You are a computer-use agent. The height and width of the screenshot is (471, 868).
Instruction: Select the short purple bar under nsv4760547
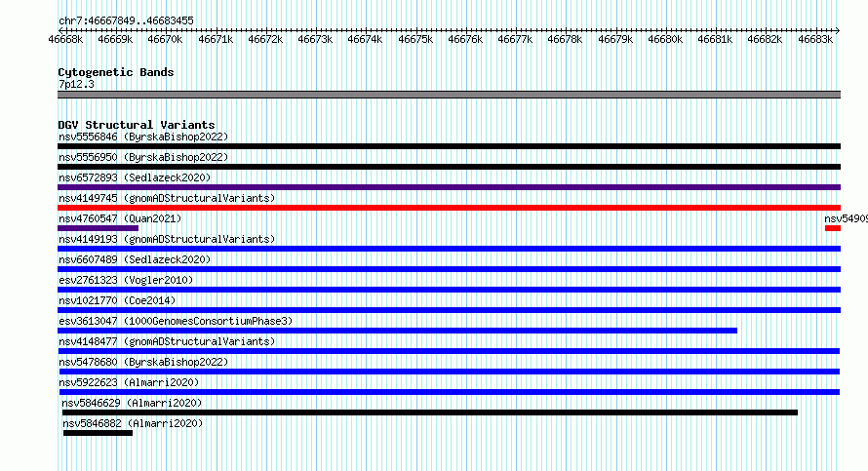98,228
